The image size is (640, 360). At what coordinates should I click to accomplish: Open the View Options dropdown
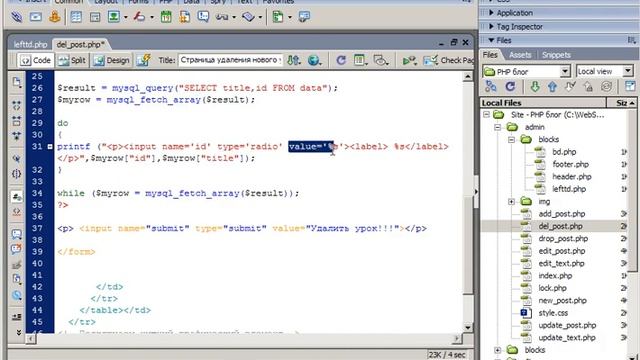[360, 61]
